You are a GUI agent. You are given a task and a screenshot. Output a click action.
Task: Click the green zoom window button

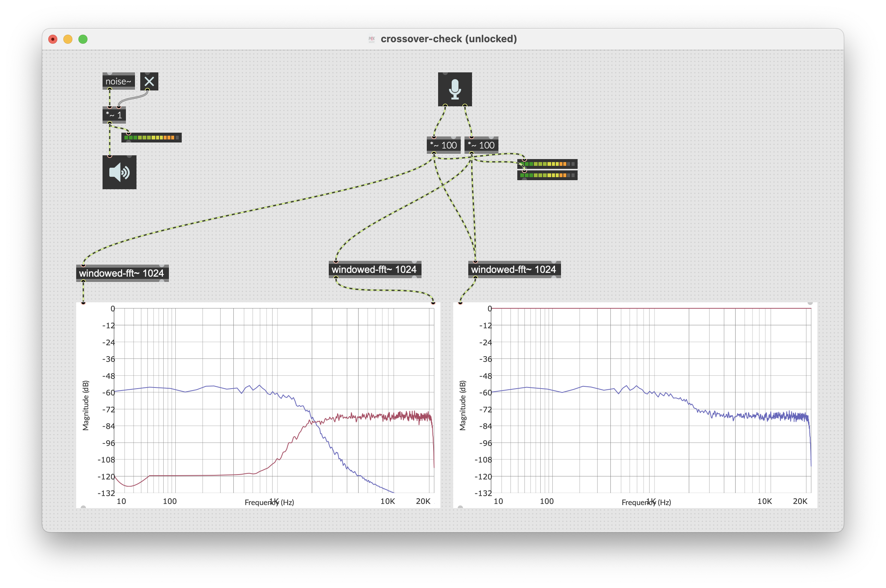click(x=83, y=39)
